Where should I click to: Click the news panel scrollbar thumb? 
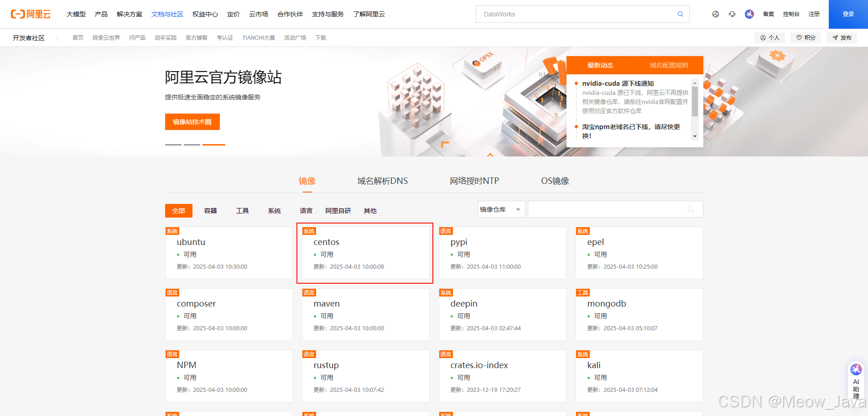click(x=695, y=101)
